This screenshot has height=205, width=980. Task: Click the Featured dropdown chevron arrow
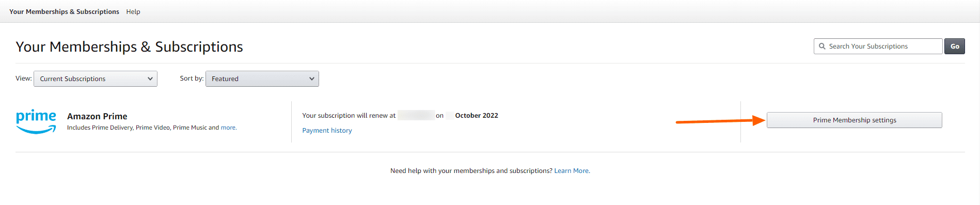(312, 78)
